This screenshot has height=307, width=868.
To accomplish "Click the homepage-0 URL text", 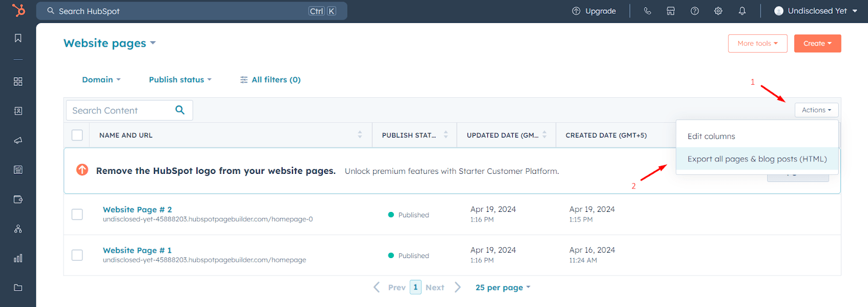I will point(208,220).
